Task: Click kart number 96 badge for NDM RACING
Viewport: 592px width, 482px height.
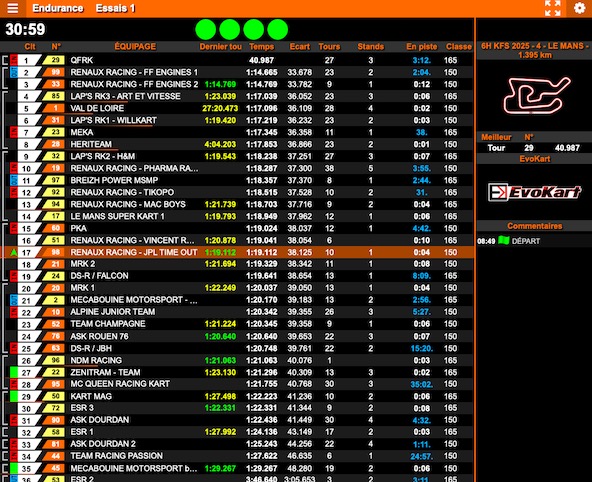Action: [54, 360]
